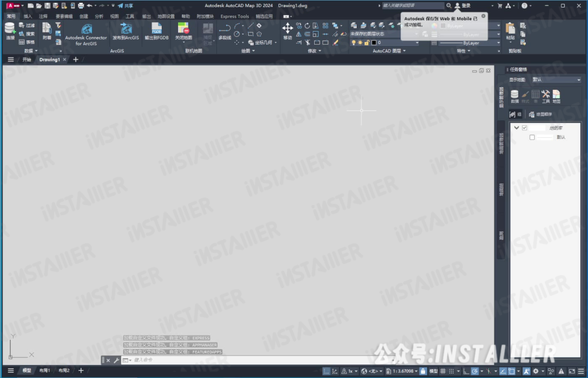This screenshot has height=378, width=588.
Task: Open the 插入 ribbon tab
Action: coord(28,16)
